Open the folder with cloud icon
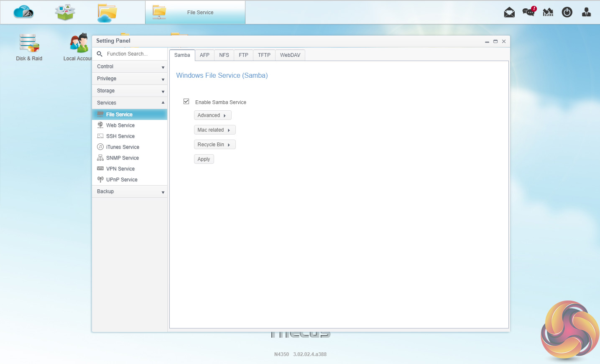 pyautogui.click(x=107, y=13)
